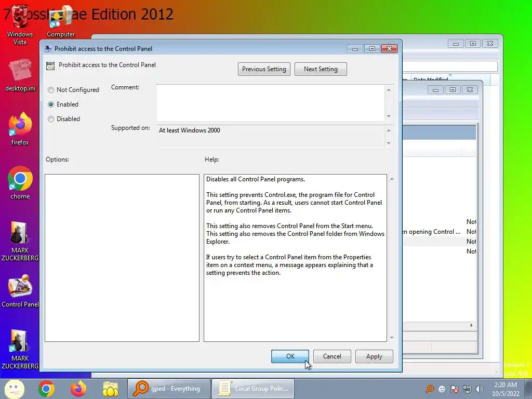The width and height of the screenshot is (532, 399).
Task: Click the 'At least Windows 2000' text
Action: [189, 130]
